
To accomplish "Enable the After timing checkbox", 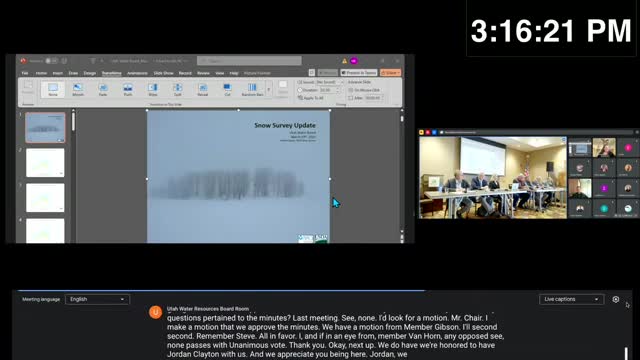I will 351,98.
